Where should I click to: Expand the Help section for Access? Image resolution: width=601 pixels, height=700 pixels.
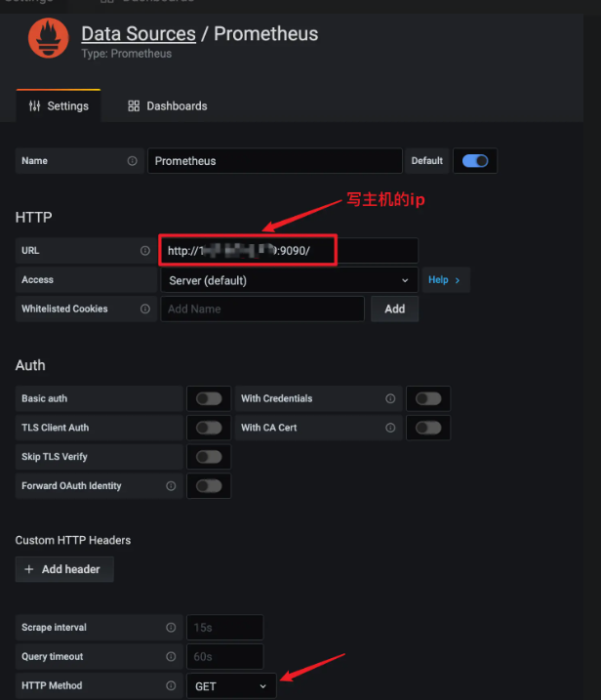tap(445, 280)
